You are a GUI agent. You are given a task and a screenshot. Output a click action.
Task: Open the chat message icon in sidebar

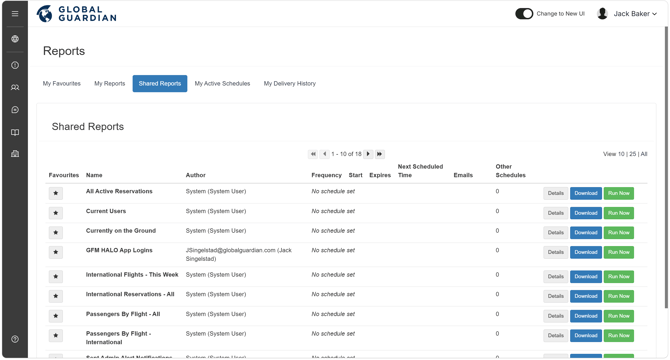click(x=15, y=110)
